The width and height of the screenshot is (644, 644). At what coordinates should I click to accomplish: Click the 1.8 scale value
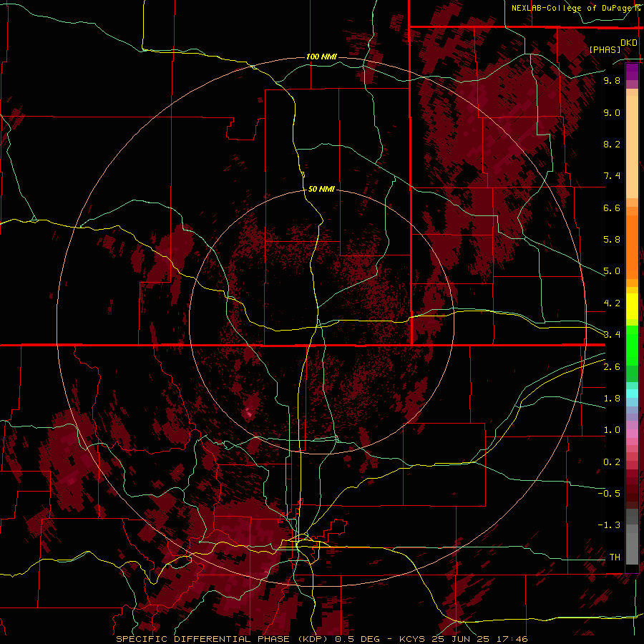click(x=612, y=399)
